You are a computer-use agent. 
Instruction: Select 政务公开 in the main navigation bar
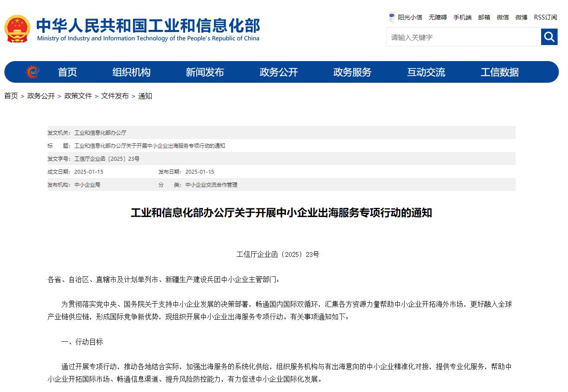click(x=279, y=72)
